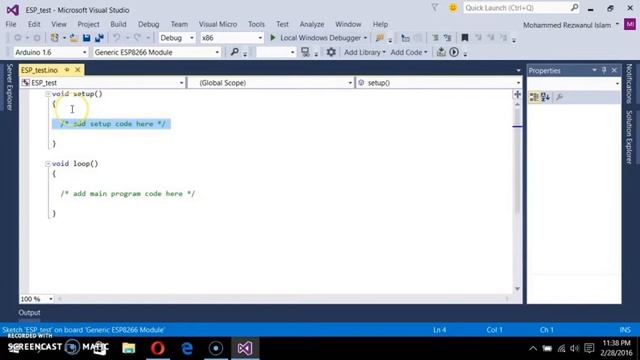Open the Edit menu

point(34,24)
